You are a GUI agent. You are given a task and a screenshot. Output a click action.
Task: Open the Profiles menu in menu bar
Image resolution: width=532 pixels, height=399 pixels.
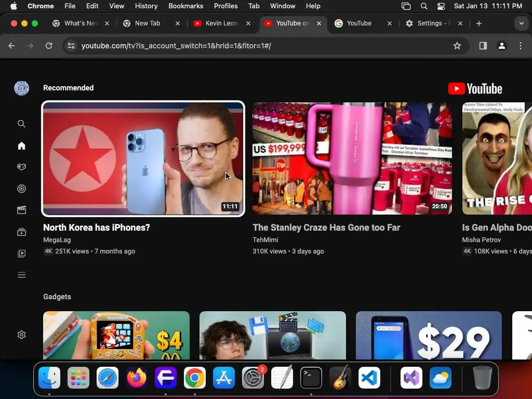(x=225, y=6)
